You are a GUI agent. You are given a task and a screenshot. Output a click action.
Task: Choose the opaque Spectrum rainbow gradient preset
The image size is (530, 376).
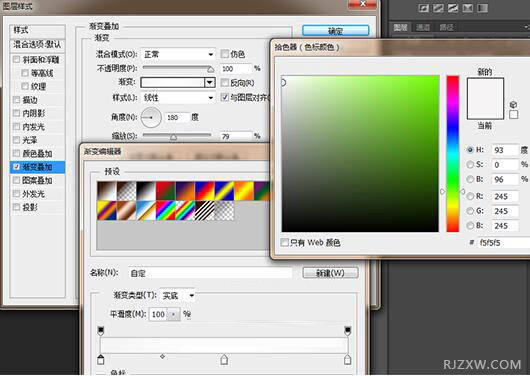click(165, 211)
